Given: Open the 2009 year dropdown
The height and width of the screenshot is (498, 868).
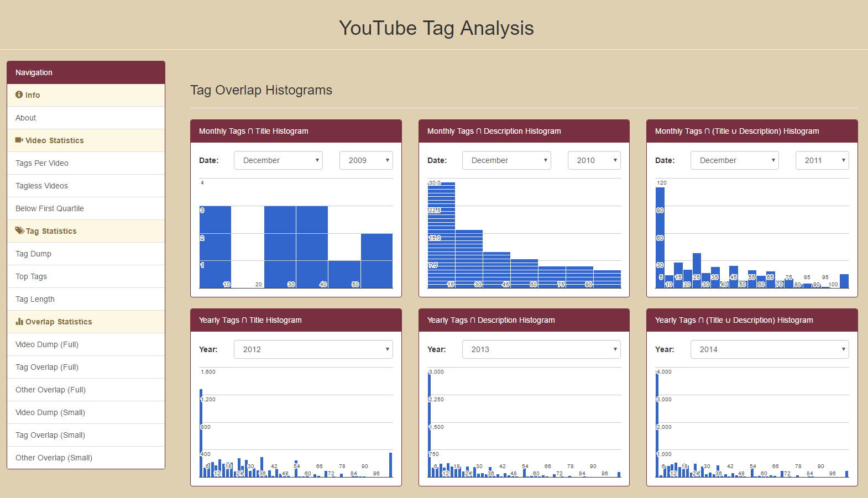Looking at the screenshot, I should [x=366, y=160].
